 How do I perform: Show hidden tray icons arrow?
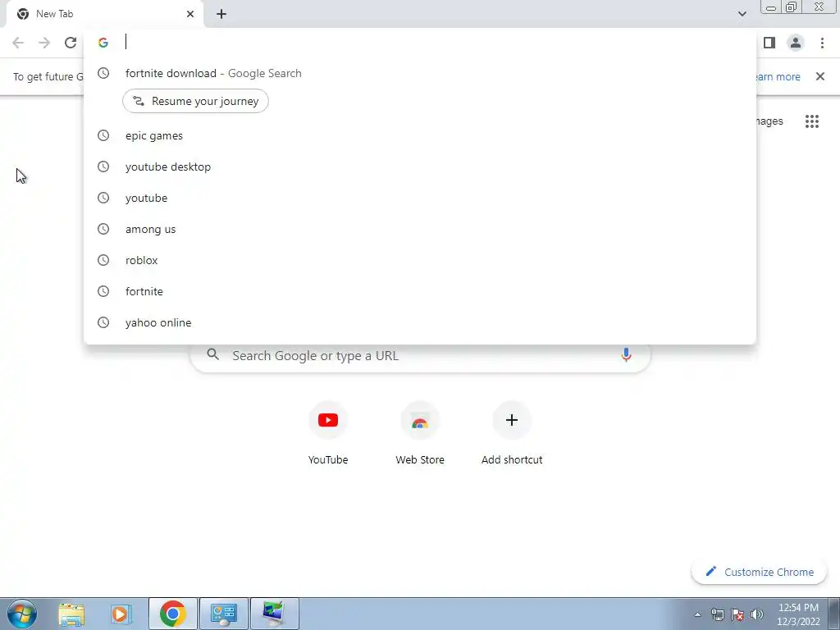point(697,614)
